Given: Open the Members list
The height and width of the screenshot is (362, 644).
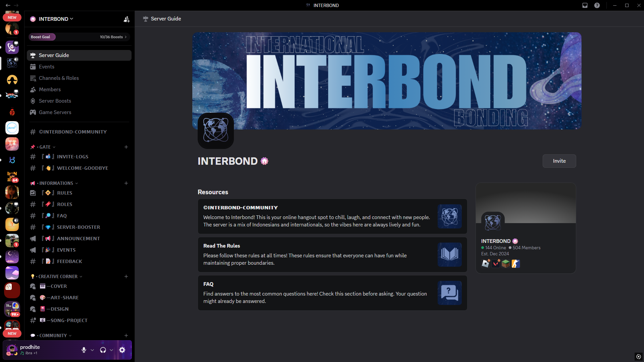Looking at the screenshot, I should [x=79, y=90].
